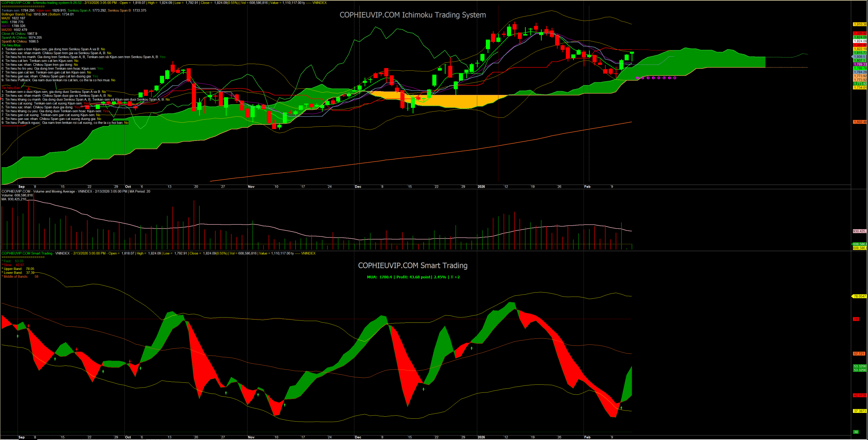The height and width of the screenshot is (440, 868).
Task: Click the red sell arrow beside 'Tin hieu Ban'
Action: click(x=28, y=88)
